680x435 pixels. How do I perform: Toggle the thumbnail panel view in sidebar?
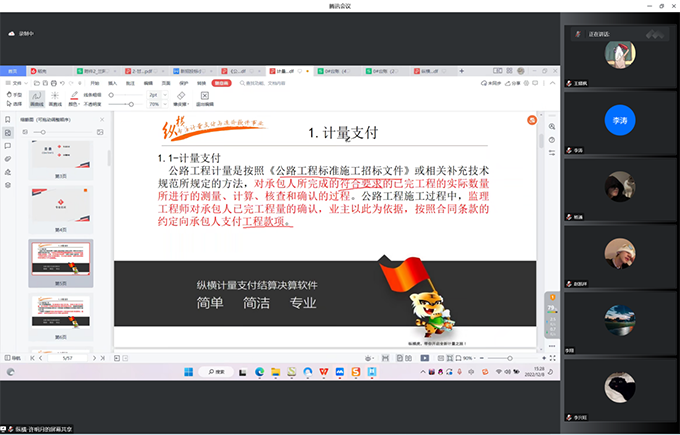(x=8, y=132)
